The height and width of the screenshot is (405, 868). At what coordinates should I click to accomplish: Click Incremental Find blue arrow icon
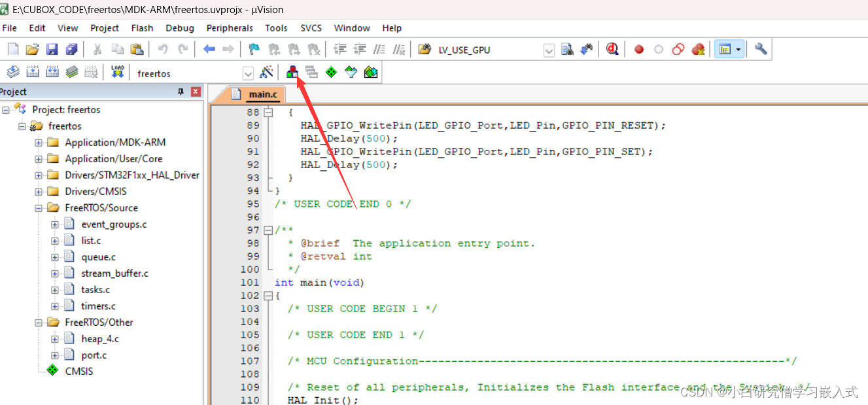[586, 49]
